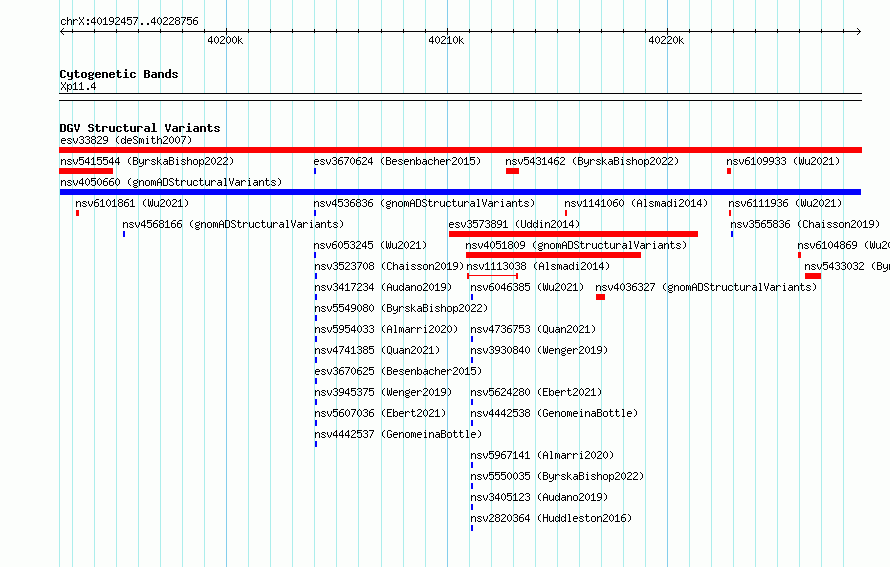Open esv3670624 (Besenbacher2015) variant
This screenshot has height=567, width=890.
click(397, 161)
